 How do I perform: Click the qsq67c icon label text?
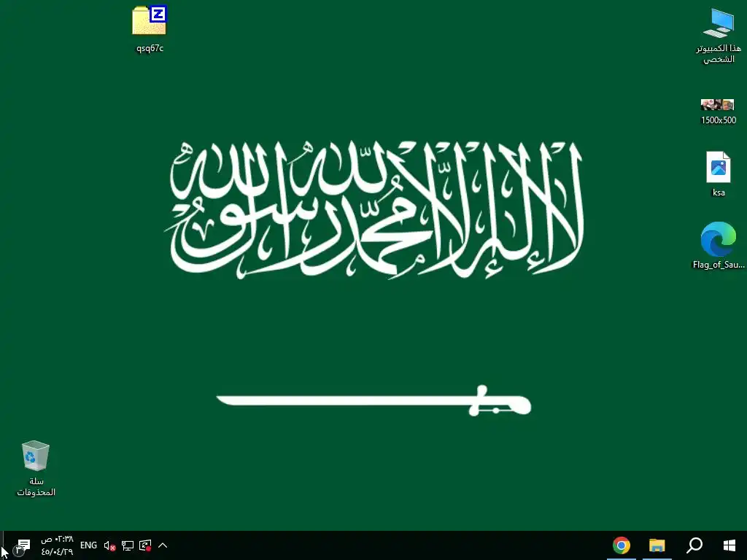click(150, 48)
